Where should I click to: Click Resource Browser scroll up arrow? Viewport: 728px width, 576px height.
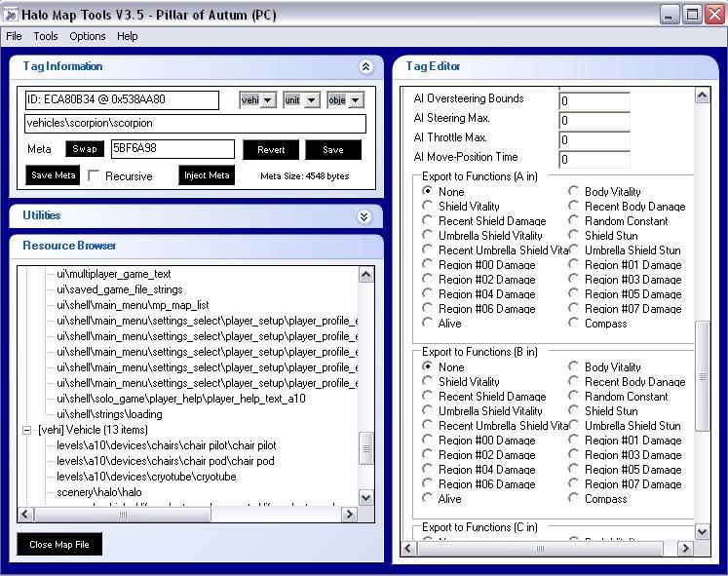[x=365, y=275]
